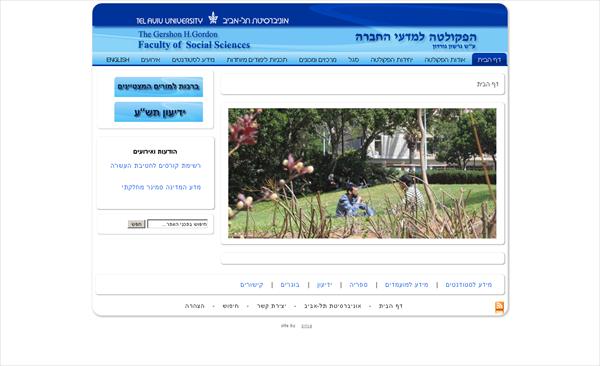The width and height of the screenshot is (600, 366).
Task: Click the דף הבית breadcrumb text
Action: [x=488, y=84]
